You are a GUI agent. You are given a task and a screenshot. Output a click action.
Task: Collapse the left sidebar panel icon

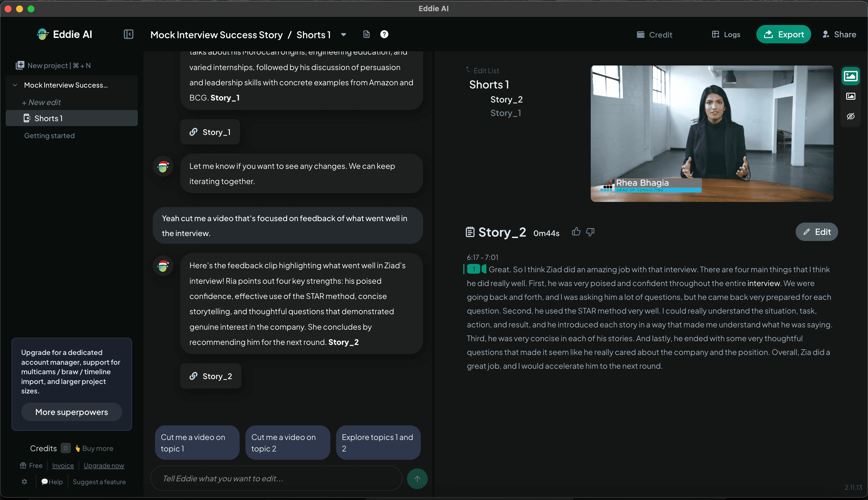[x=128, y=34]
